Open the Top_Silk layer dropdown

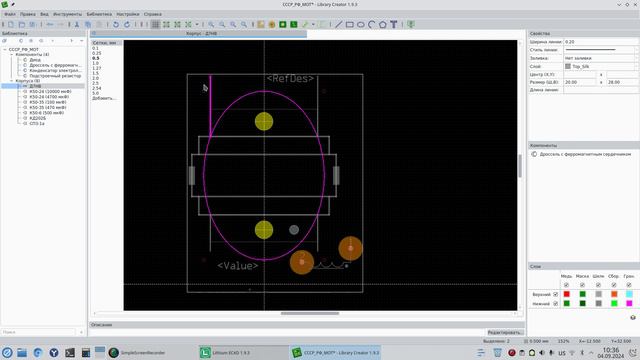pyautogui.click(x=601, y=66)
